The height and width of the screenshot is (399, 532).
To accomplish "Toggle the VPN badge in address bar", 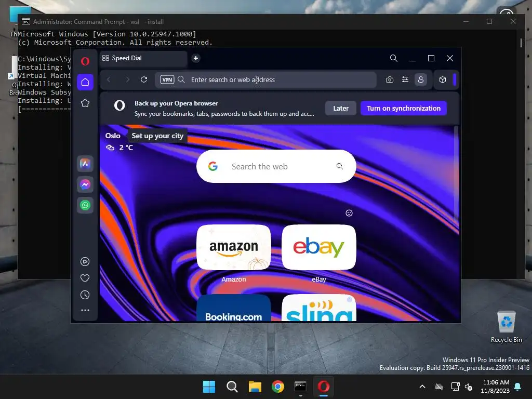I will tap(167, 79).
